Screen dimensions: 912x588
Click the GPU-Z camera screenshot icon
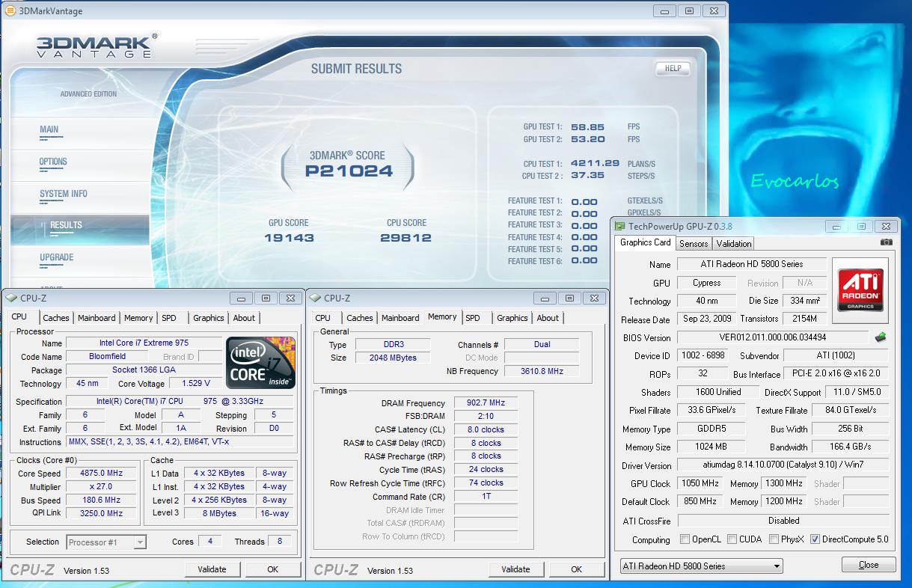coord(887,242)
